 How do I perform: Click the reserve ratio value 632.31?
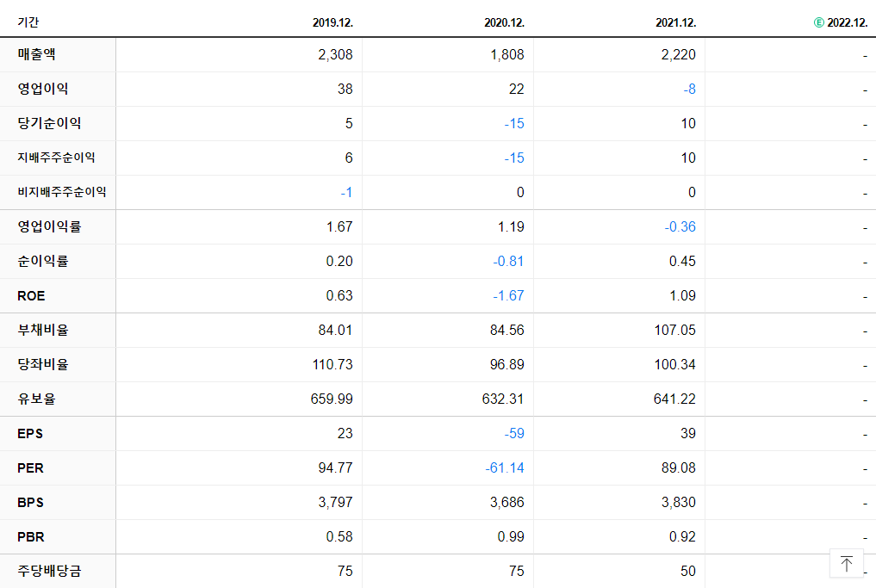(x=503, y=399)
